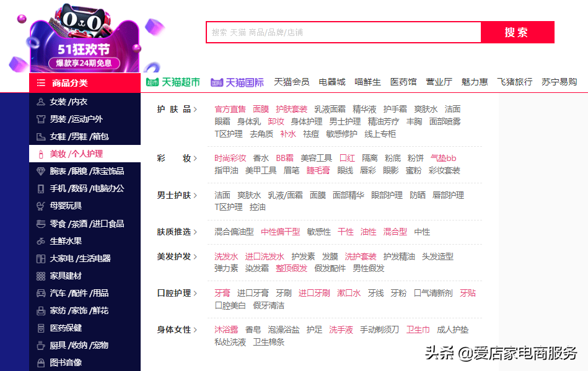Open the 官方直售 link
The width and height of the screenshot is (588, 371).
[230, 110]
